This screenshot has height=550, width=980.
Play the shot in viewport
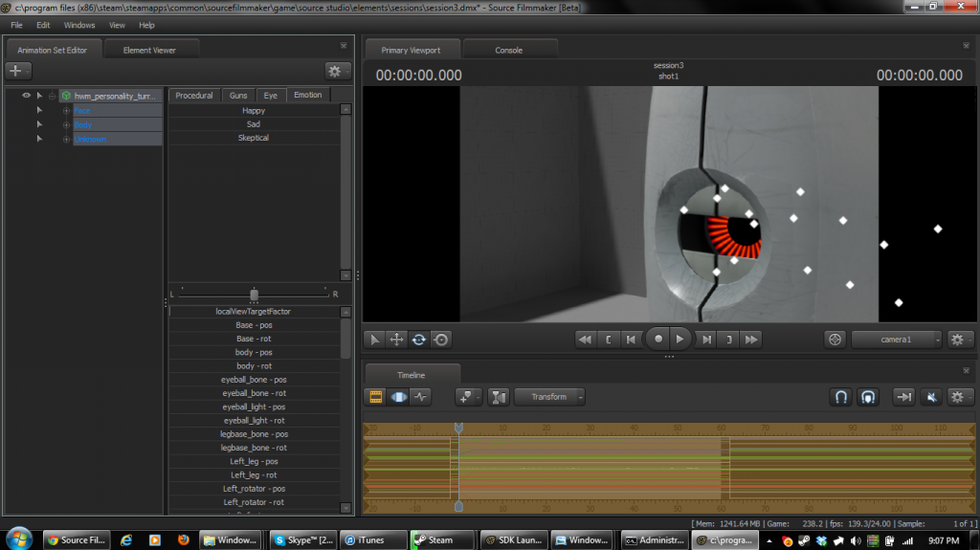click(680, 340)
